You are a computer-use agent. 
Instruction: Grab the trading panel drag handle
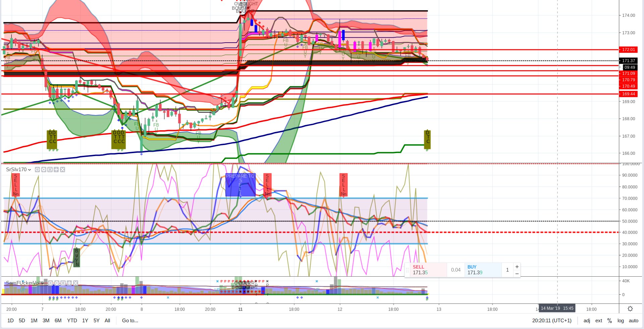coord(407,270)
